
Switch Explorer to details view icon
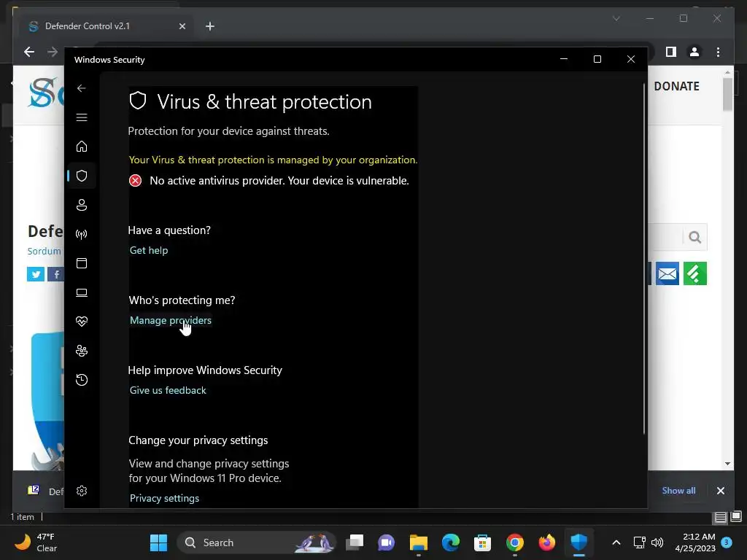tap(720, 517)
